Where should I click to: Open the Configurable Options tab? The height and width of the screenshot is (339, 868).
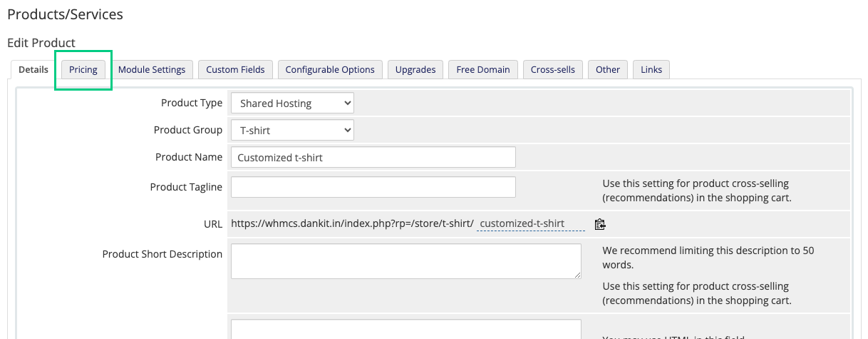pyautogui.click(x=330, y=69)
